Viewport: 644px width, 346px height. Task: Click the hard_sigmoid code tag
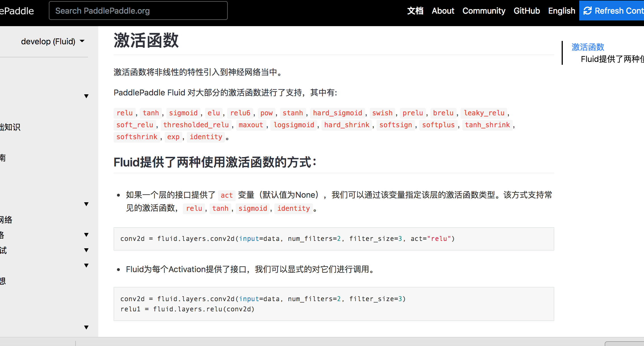pyautogui.click(x=337, y=113)
